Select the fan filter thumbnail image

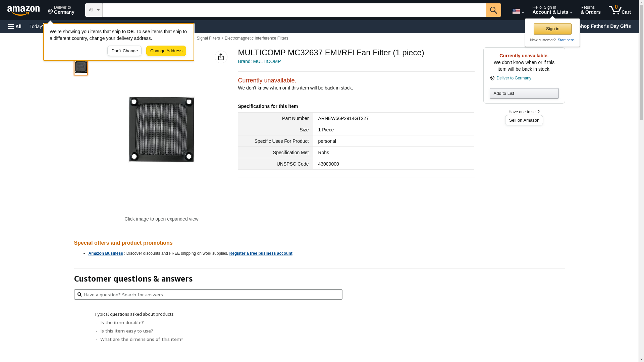[81, 67]
